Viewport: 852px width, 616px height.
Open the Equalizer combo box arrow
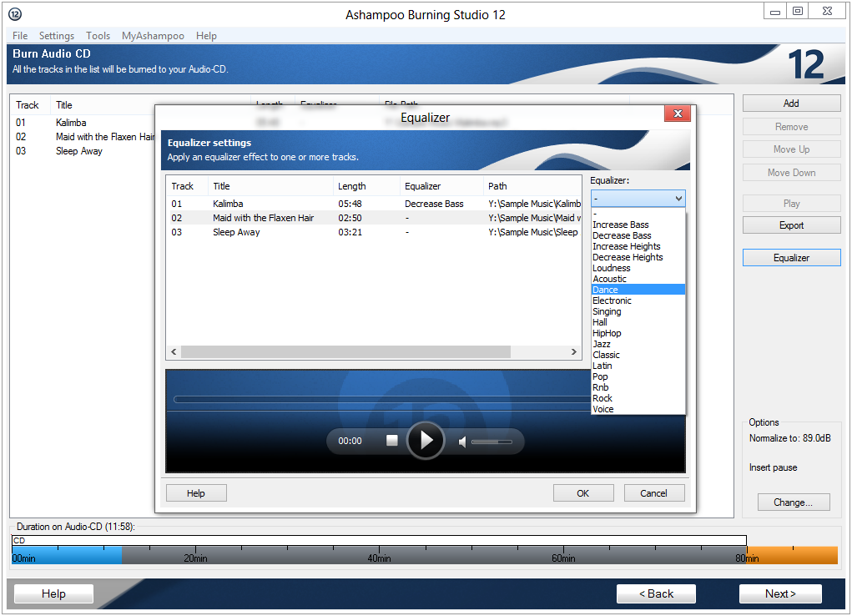(x=678, y=199)
